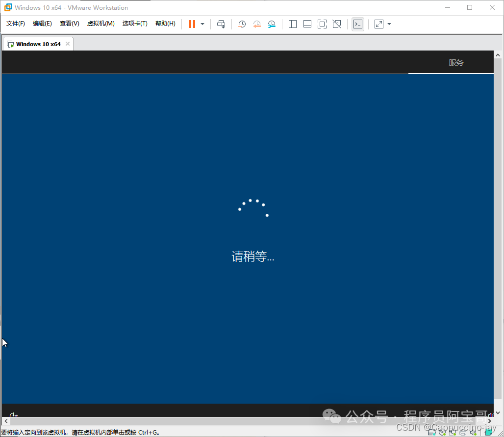
Task: Toggle the library sidebar view icon
Action: (293, 24)
